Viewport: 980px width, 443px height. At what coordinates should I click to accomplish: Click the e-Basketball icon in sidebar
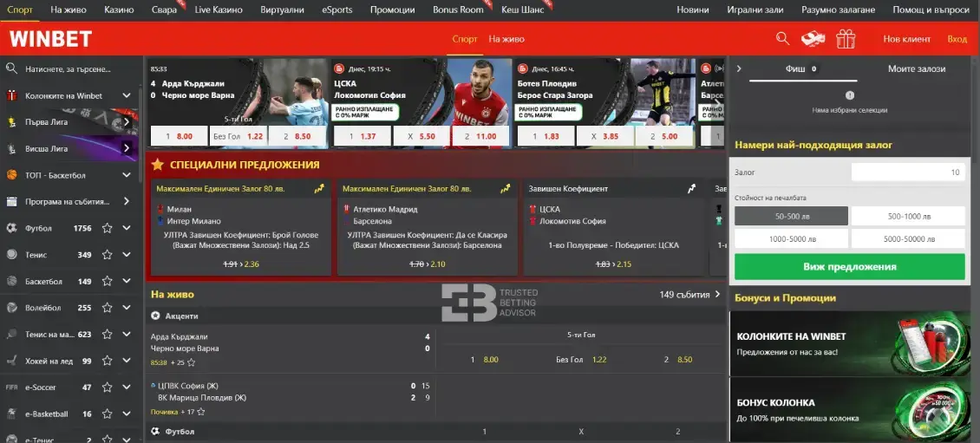11,414
